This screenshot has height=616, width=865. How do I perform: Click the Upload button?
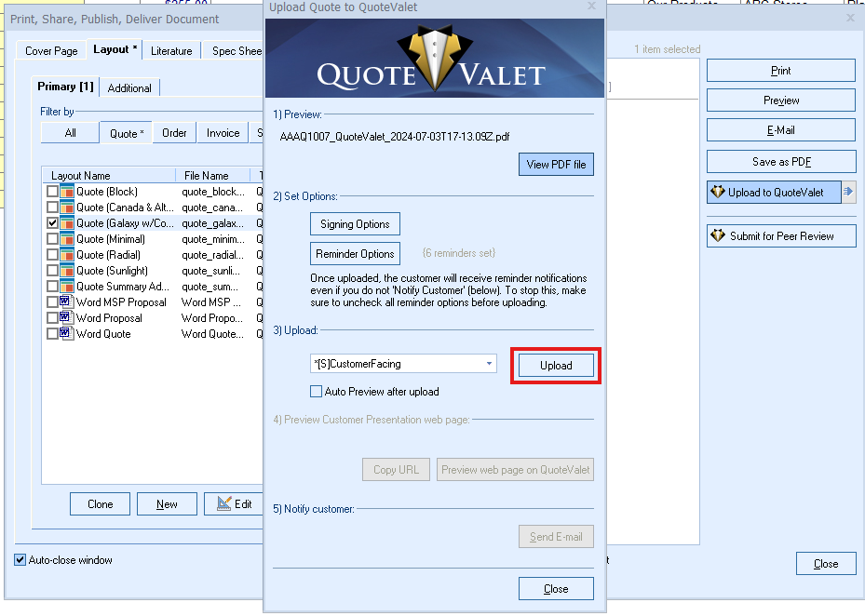click(556, 366)
